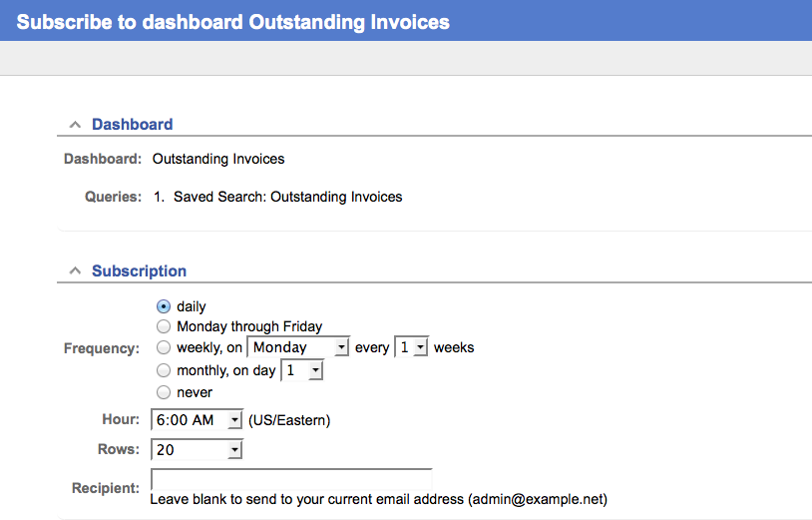812x520 pixels.
Task: Select the daily frequency option
Action: coord(164,306)
